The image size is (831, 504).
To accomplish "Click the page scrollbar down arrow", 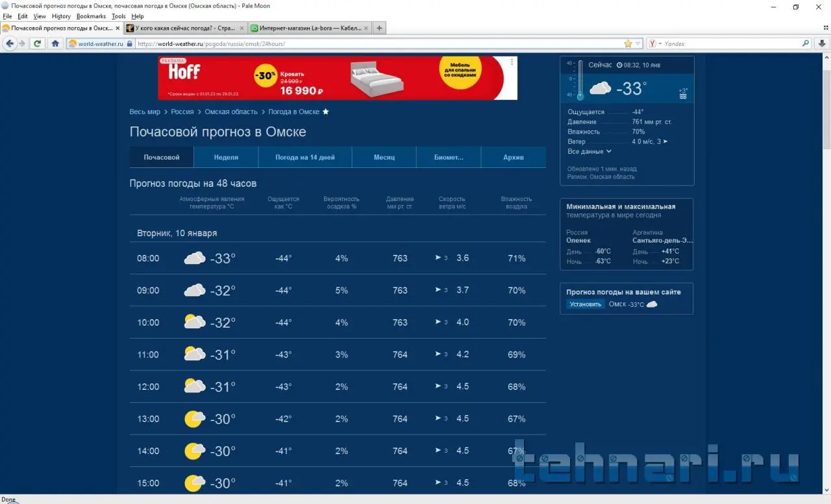I will 826,490.
